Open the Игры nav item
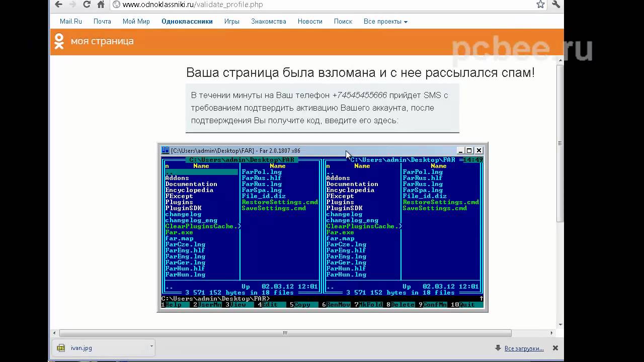The width and height of the screenshot is (644, 362). coord(232,22)
